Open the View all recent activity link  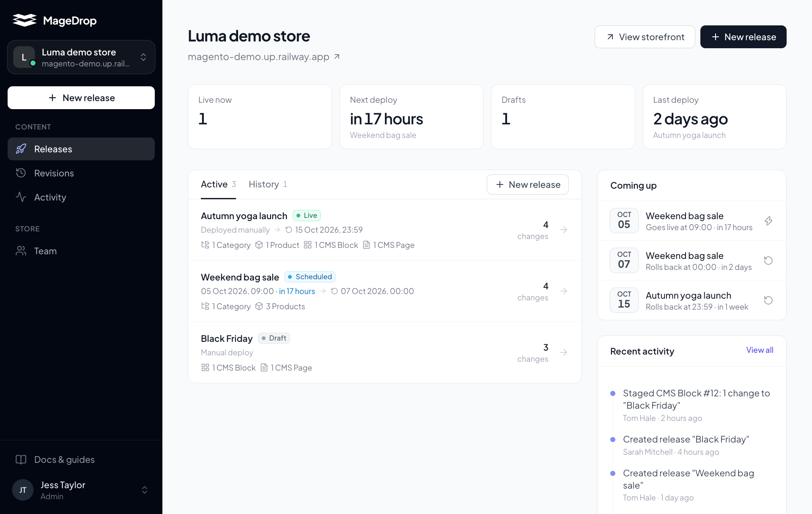click(760, 350)
